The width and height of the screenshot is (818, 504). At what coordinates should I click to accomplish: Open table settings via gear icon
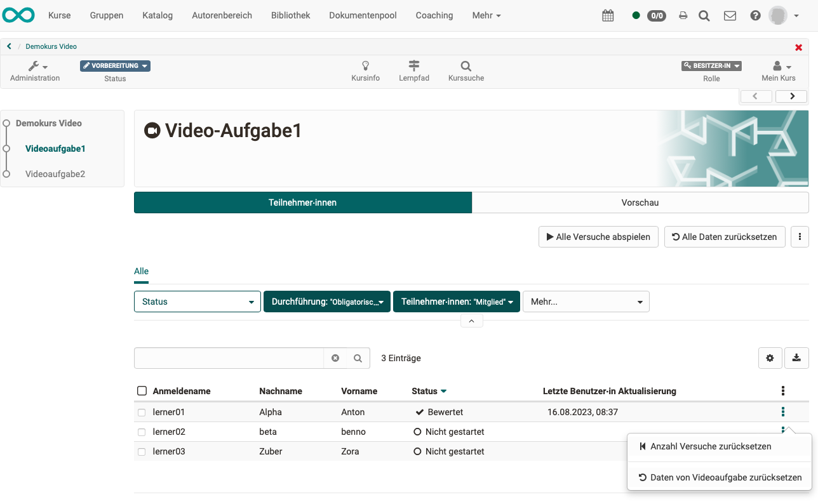(x=770, y=358)
